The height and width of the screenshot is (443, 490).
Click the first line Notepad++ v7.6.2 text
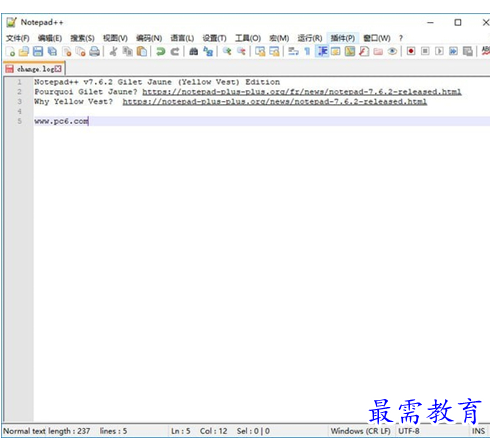157,82
